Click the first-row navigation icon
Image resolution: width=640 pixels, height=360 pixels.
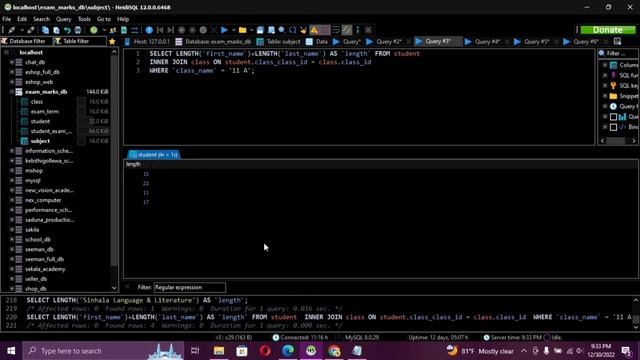(160, 30)
